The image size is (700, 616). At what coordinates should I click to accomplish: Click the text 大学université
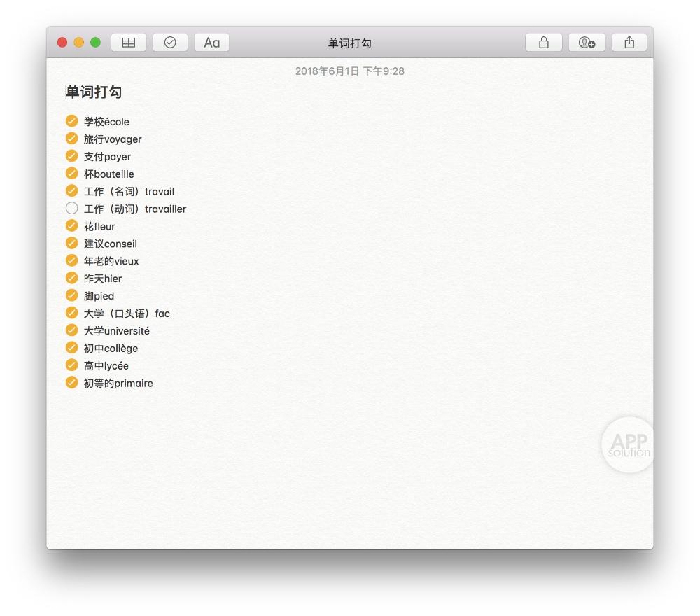point(116,331)
